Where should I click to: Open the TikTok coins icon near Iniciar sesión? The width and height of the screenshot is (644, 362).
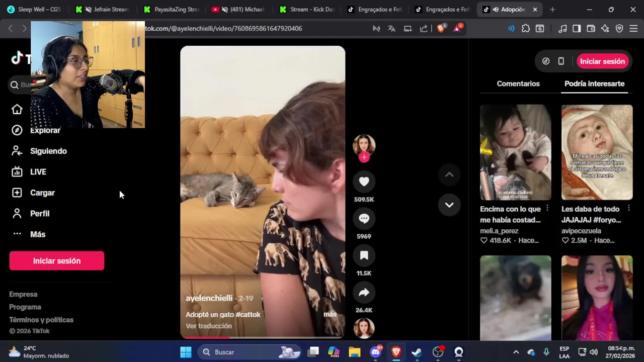[546, 61]
